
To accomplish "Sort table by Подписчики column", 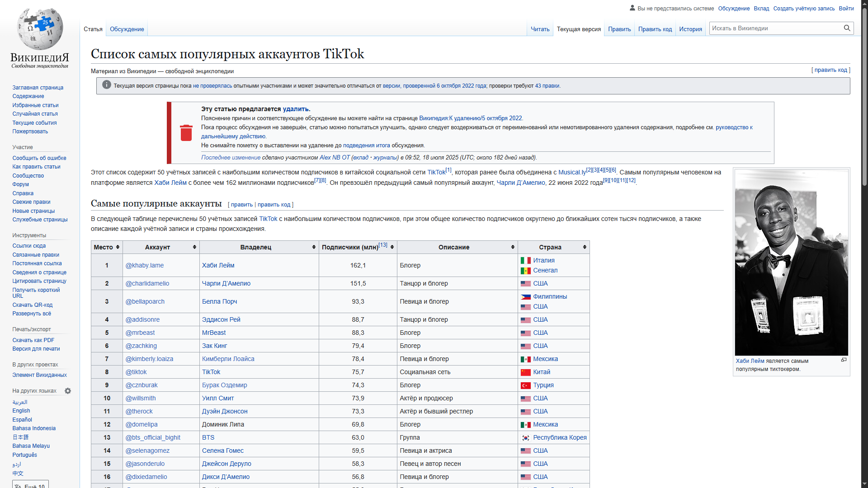I will tap(392, 247).
